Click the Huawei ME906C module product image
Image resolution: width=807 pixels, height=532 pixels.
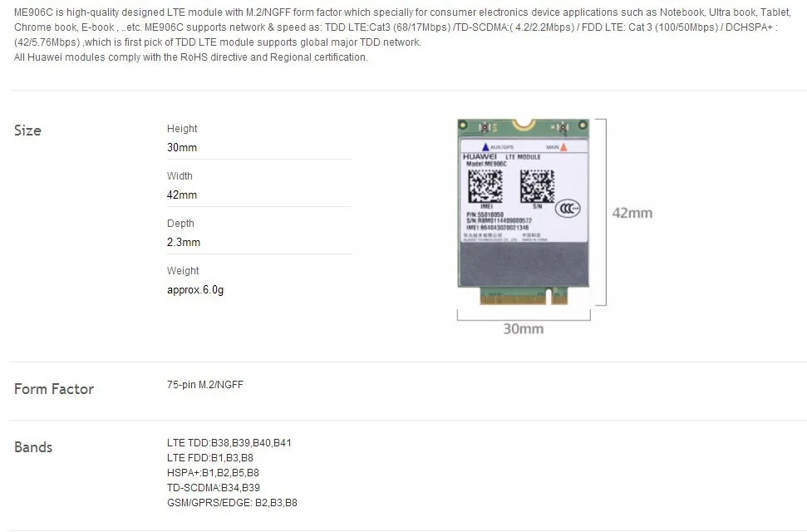tap(524, 212)
